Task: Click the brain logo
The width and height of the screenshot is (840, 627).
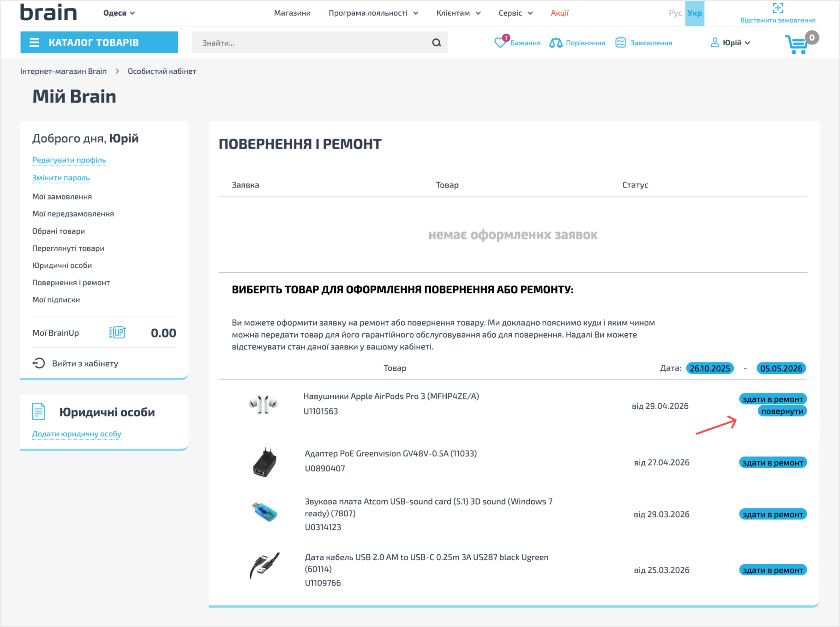Action: point(48,12)
